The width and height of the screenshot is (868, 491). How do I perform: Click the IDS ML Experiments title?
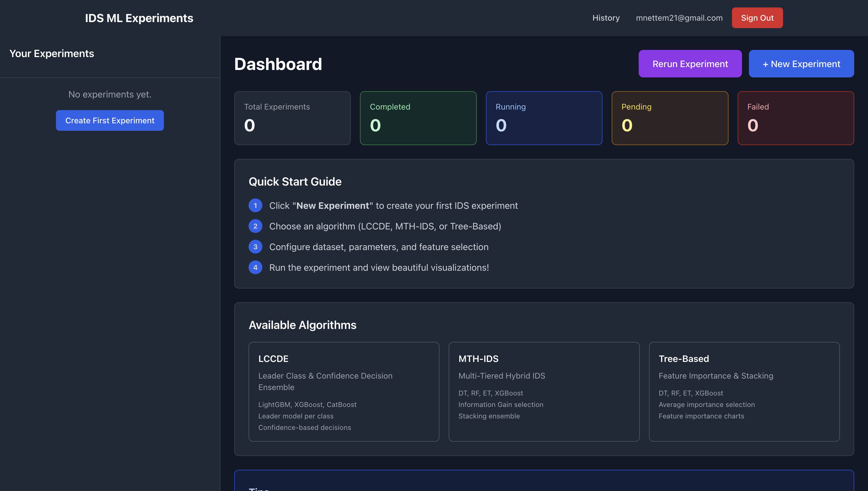coord(139,17)
